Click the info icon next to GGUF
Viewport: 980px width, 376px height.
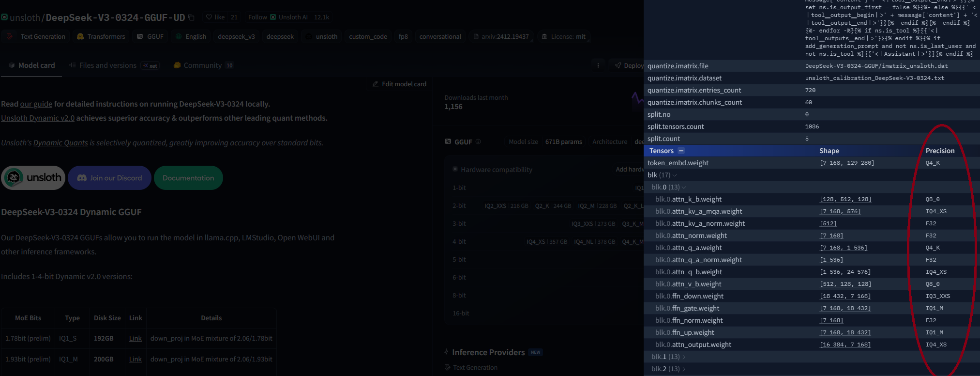(478, 141)
